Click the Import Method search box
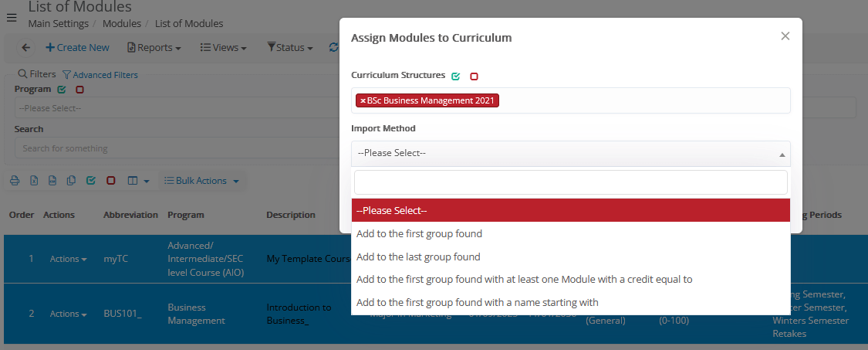The image size is (868, 350). pyautogui.click(x=570, y=182)
